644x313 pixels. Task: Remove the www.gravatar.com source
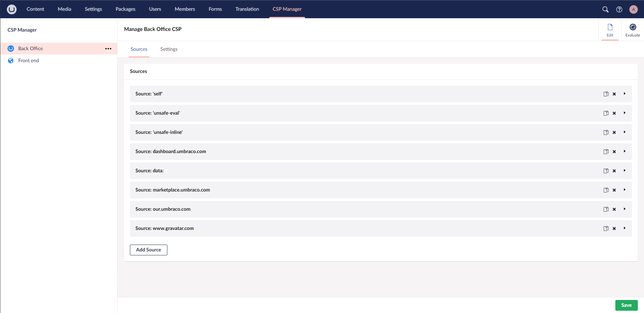click(x=614, y=229)
